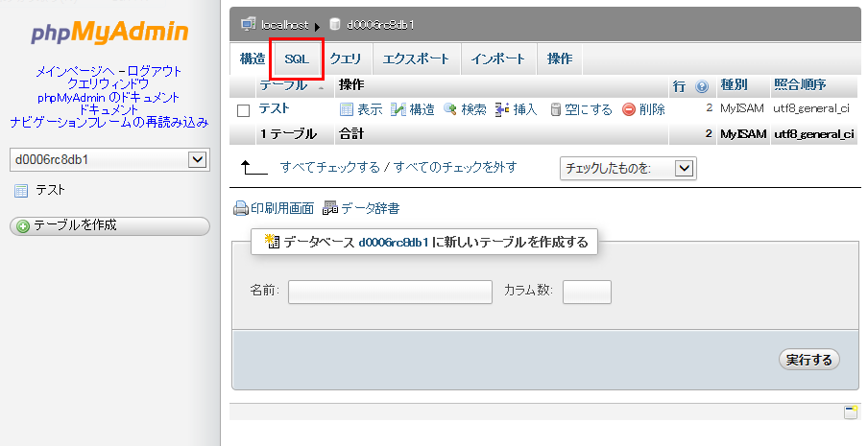This screenshot has height=446, width=868.
Task: Click the 表示 link text for テスト
Action: click(x=370, y=109)
